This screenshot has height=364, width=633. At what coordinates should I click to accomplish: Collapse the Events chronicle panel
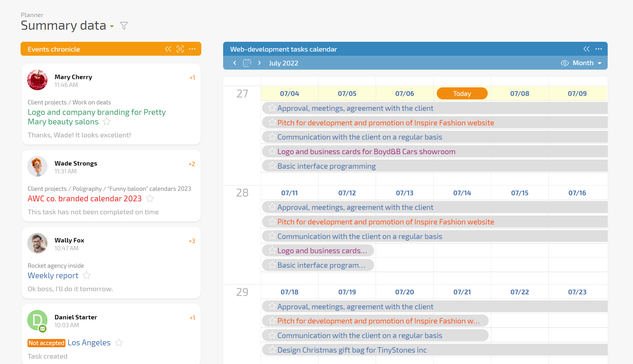click(x=168, y=49)
